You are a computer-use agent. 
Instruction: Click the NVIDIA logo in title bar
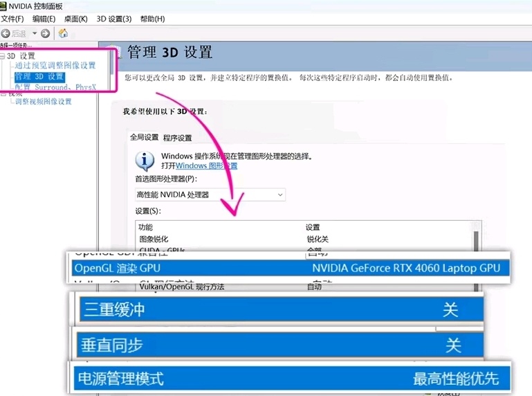tap(4, 6)
